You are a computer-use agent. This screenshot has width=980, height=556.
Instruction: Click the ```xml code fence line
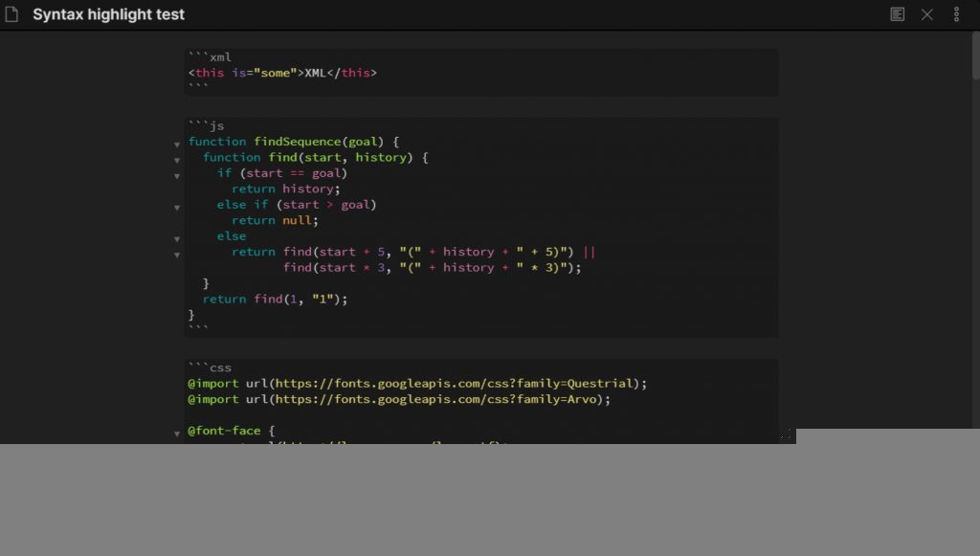pos(210,56)
